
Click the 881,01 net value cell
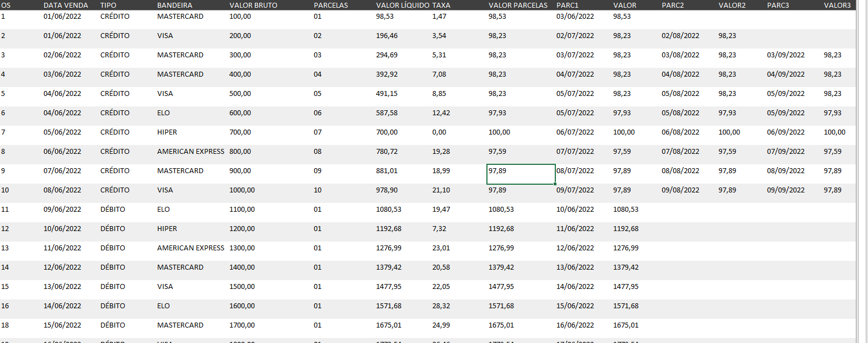click(387, 171)
